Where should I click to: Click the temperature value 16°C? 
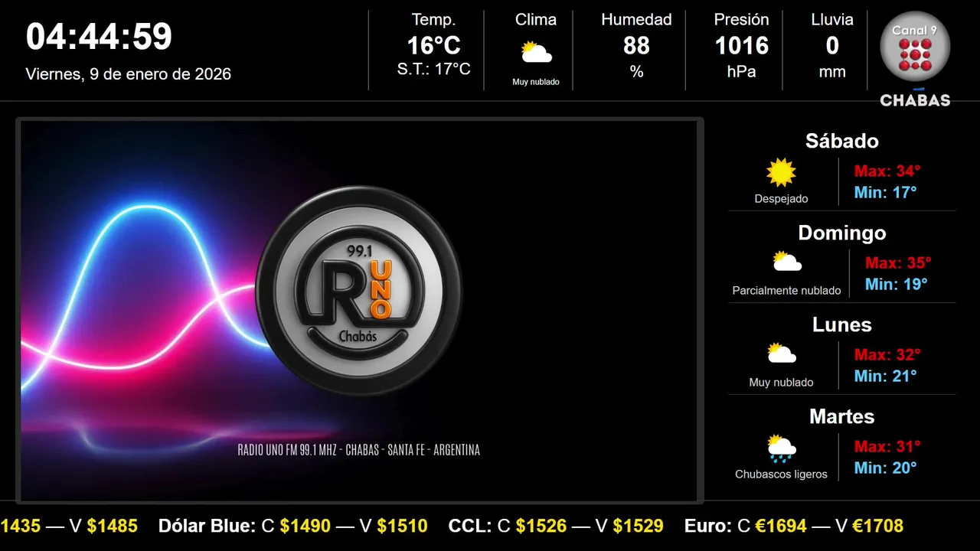[433, 46]
